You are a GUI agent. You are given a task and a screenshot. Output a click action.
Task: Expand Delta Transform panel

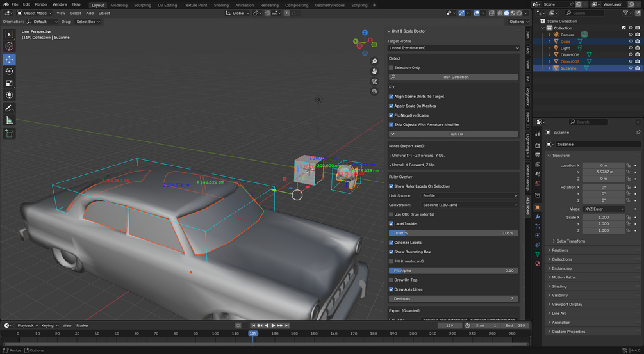click(x=570, y=241)
